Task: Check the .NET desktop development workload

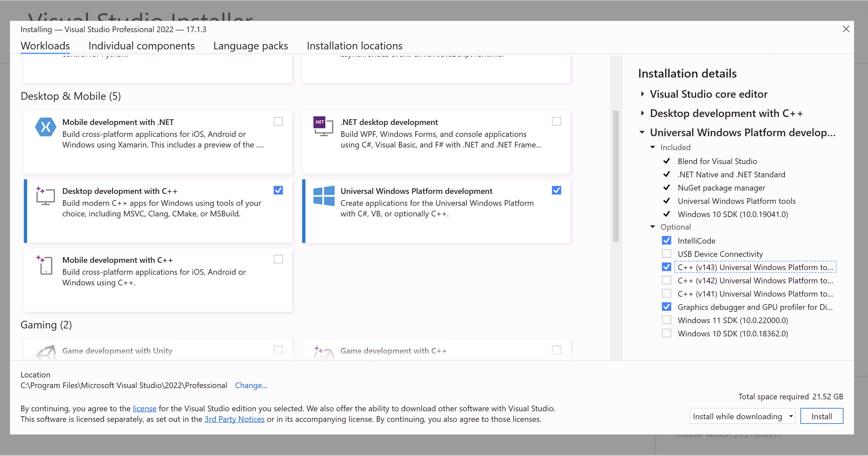Action: pos(556,121)
